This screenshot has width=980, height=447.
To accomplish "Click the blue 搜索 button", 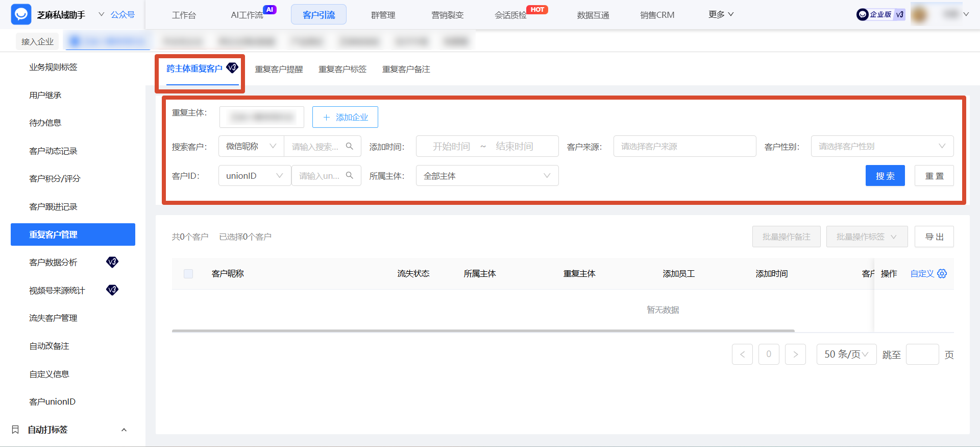I will [x=885, y=176].
